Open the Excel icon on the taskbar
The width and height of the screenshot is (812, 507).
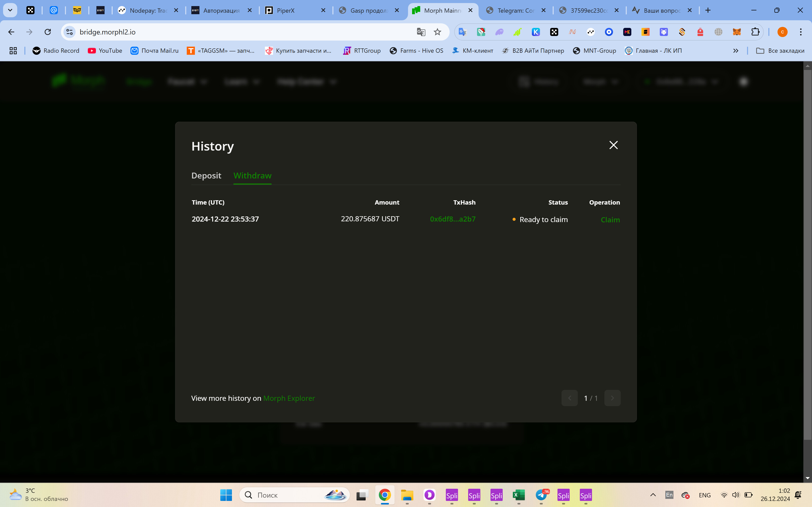(x=519, y=495)
